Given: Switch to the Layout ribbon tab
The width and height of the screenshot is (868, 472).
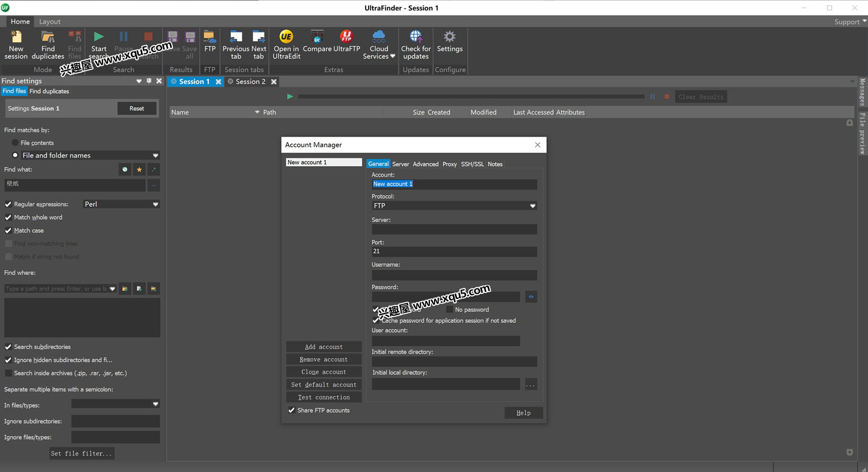Looking at the screenshot, I should (50, 21).
